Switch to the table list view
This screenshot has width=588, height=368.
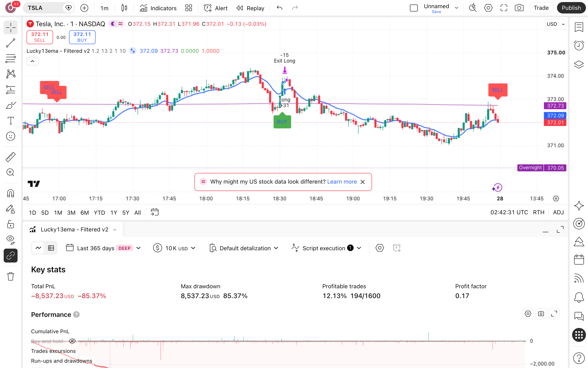pyautogui.click(x=51, y=248)
